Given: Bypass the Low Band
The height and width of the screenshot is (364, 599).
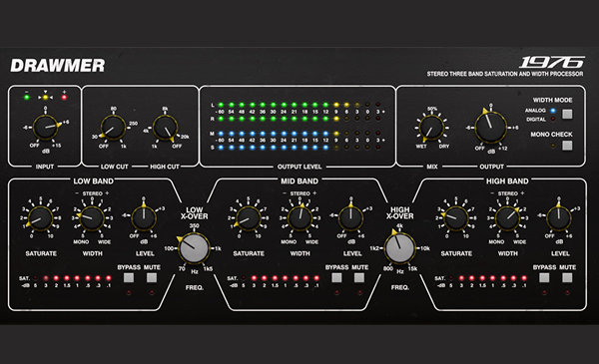Looking at the screenshot, I should 129,278.
